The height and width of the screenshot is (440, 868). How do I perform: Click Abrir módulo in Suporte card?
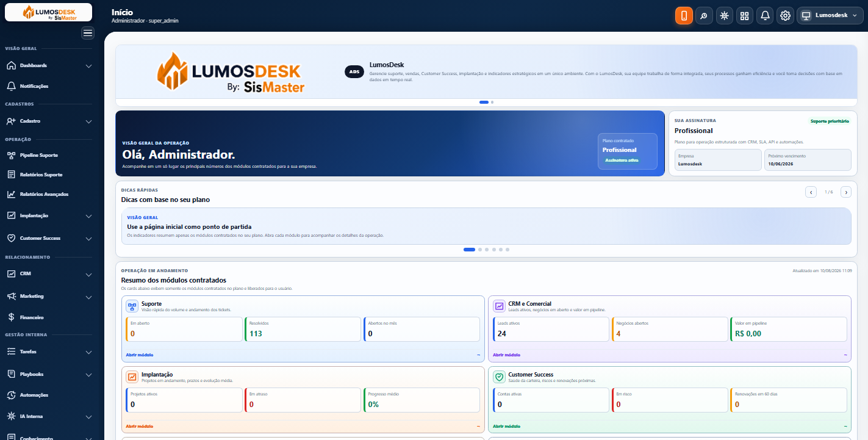(x=140, y=355)
